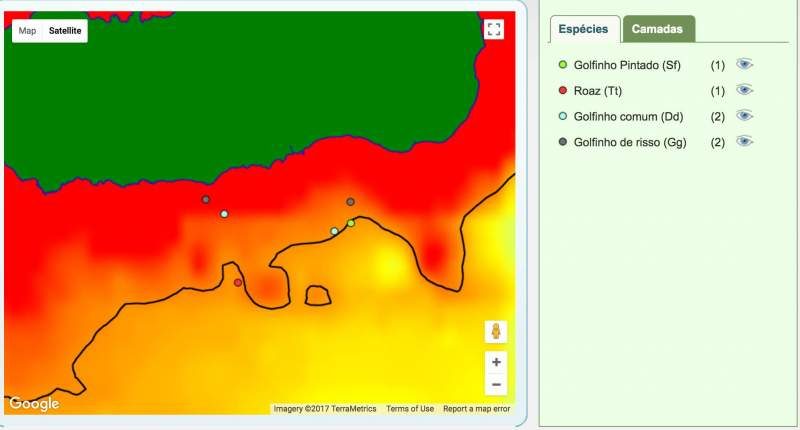Toggle visibility of Golfinho Pintado (Sf)

(x=744, y=64)
